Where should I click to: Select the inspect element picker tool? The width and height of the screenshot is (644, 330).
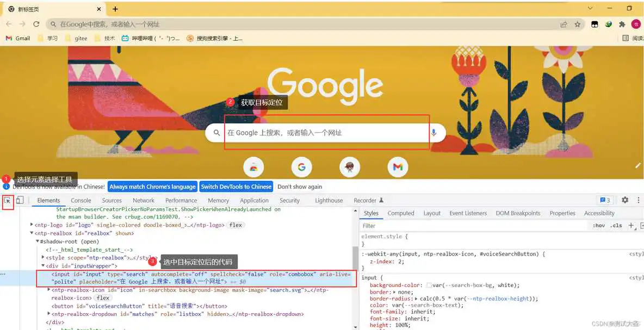pyautogui.click(x=8, y=200)
